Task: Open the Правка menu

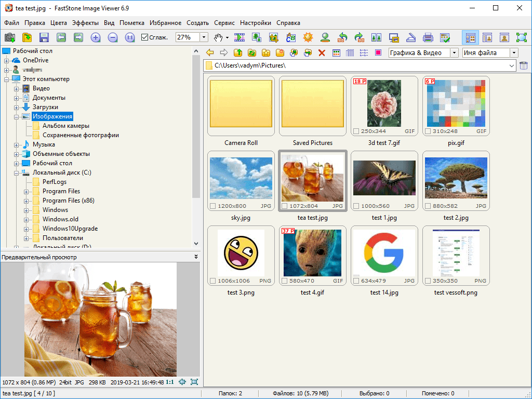Action: tap(35, 23)
